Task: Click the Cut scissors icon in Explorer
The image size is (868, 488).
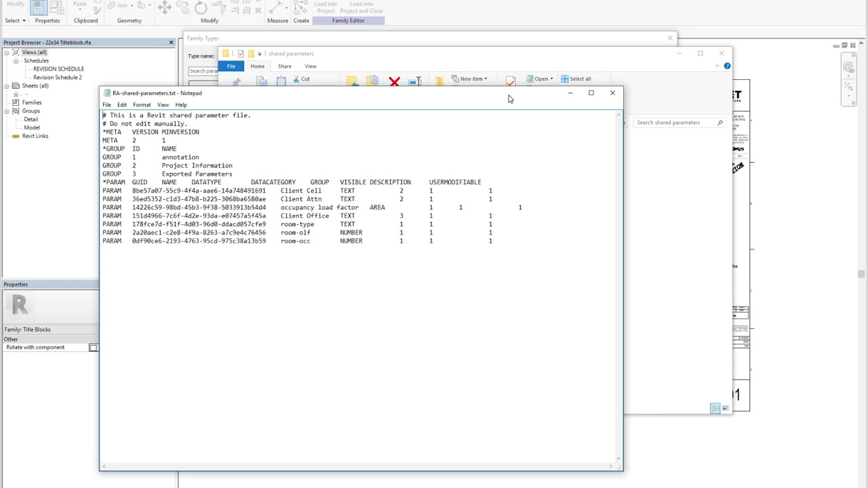Action: [x=296, y=79]
